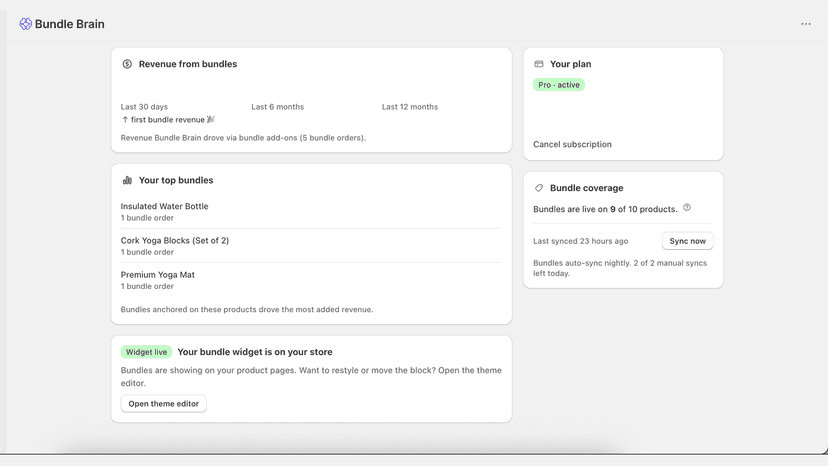Click the 'Last 6 months' label
Image resolution: width=828 pixels, height=466 pixels.
pos(278,107)
